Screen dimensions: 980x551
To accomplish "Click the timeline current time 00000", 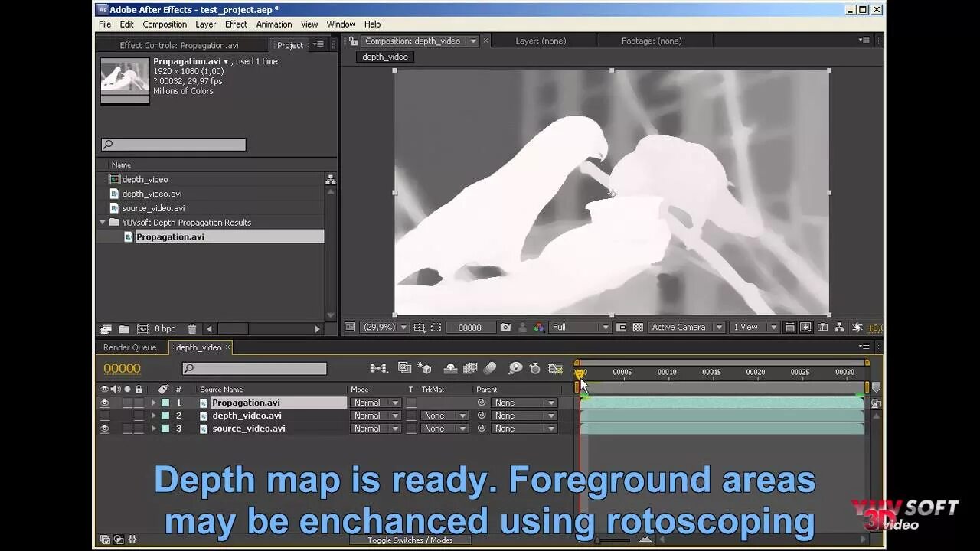I will click(122, 368).
